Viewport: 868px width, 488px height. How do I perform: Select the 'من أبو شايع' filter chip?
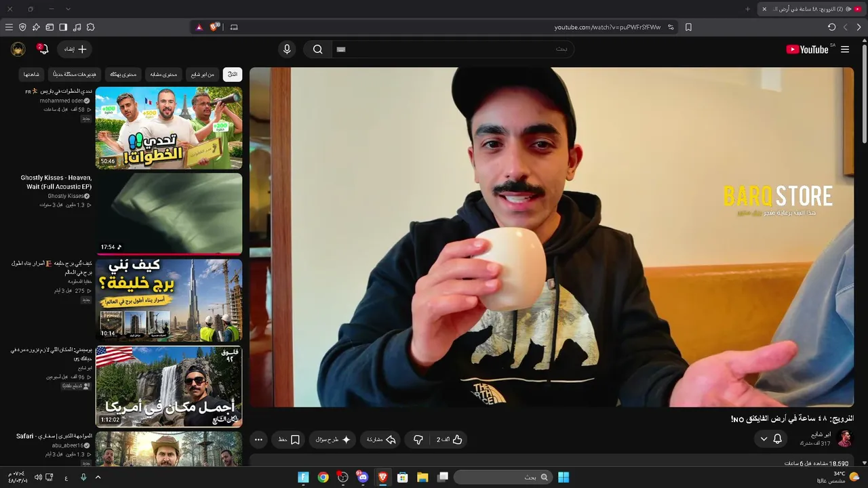point(203,74)
